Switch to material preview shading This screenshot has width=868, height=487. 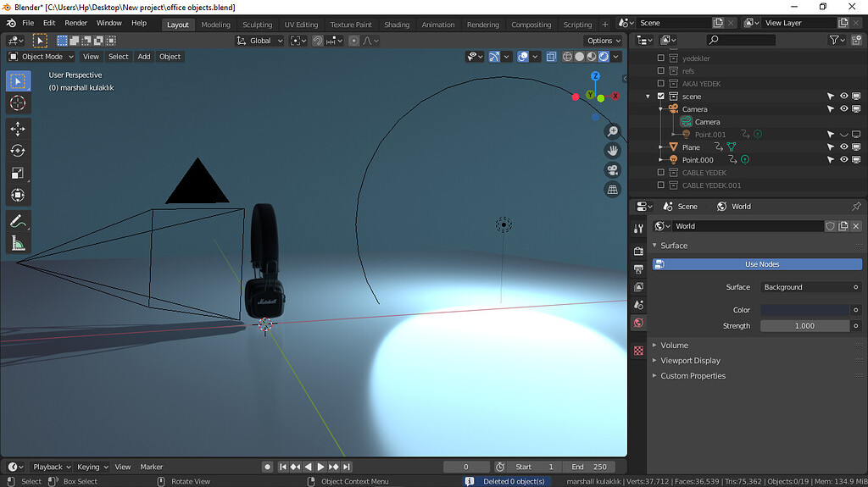point(592,57)
